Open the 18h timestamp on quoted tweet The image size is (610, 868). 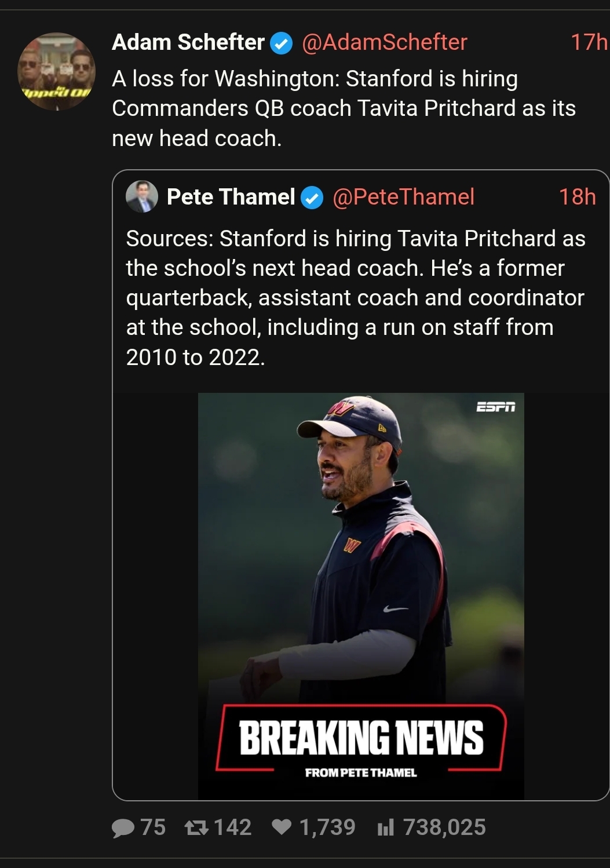(x=577, y=197)
